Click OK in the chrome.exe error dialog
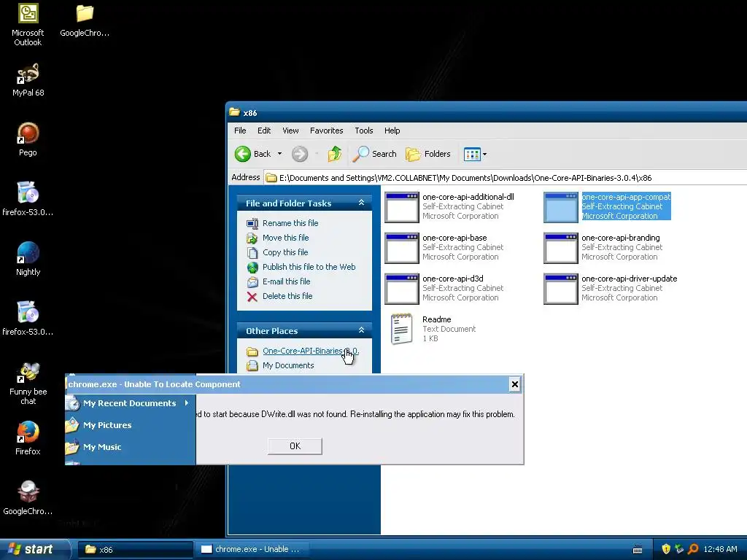The width and height of the screenshot is (747, 560). click(x=295, y=446)
